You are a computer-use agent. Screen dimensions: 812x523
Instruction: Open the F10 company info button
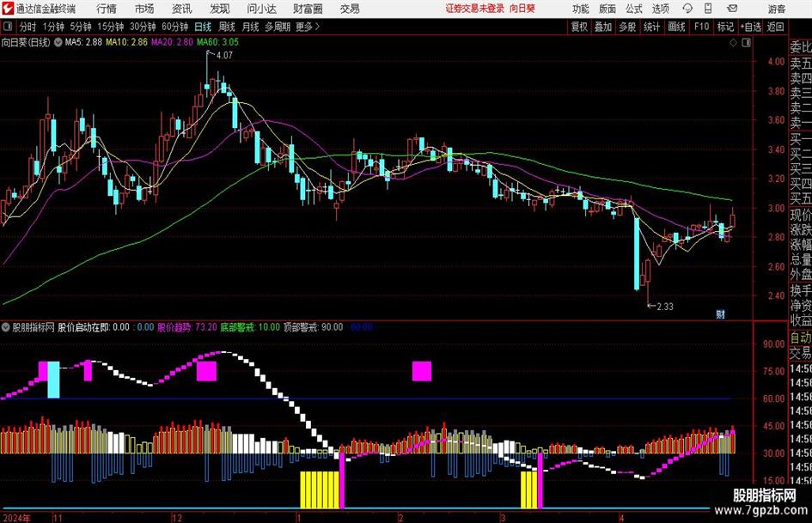701,27
